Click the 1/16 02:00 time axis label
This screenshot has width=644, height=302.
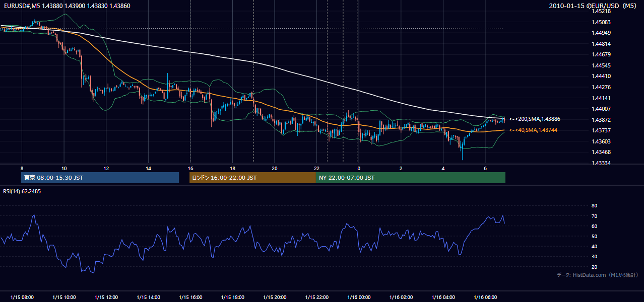click(401, 297)
